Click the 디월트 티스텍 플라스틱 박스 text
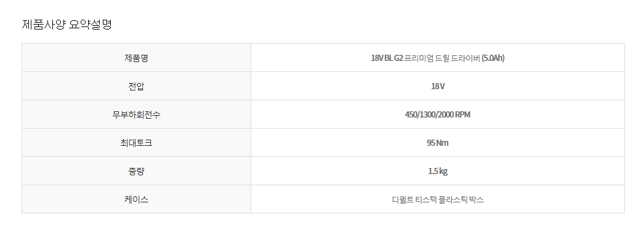This screenshot has width=644, height=235. pos(438,200)
